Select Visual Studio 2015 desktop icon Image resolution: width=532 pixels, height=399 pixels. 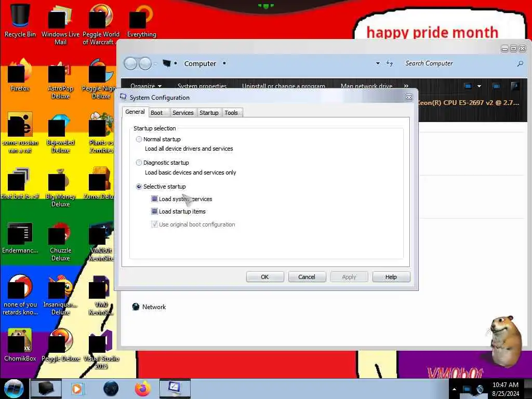click(101, 350)
